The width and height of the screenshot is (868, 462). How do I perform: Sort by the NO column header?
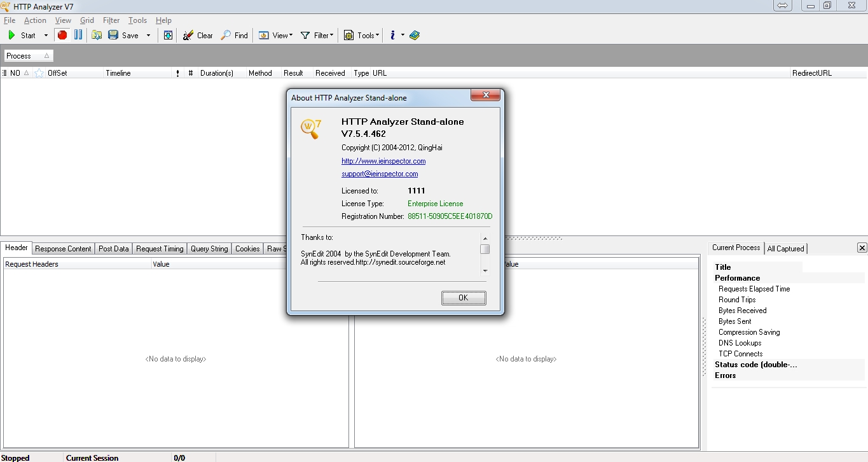coord(20,73)
